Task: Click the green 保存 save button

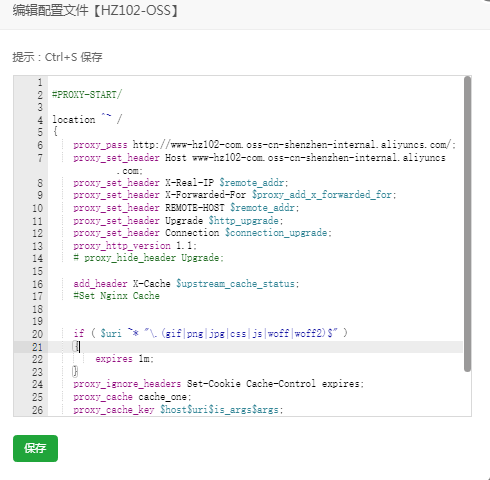Action: click(x=35, y=448)
